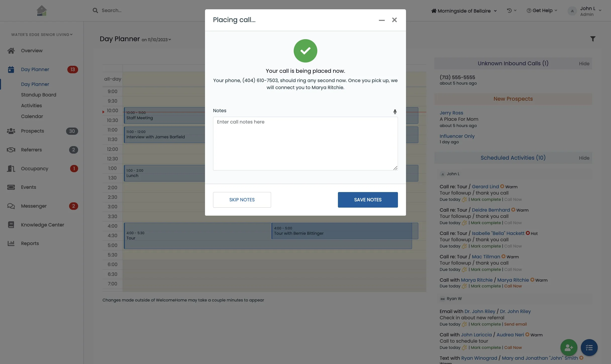
Task: Mark Marya Ritchie call complete
Action: click(x=486, y=286)
